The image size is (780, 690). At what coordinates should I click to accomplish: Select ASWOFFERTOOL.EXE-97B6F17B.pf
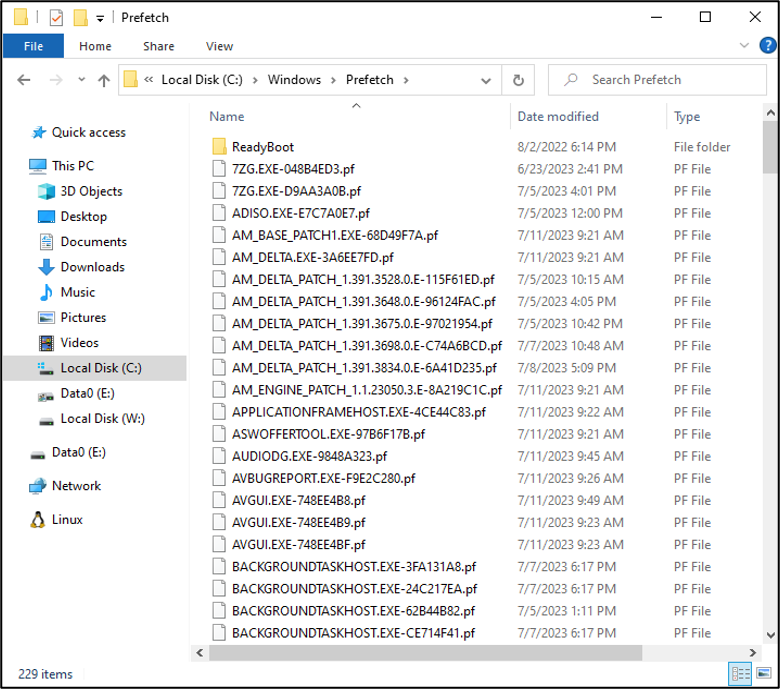328,434
